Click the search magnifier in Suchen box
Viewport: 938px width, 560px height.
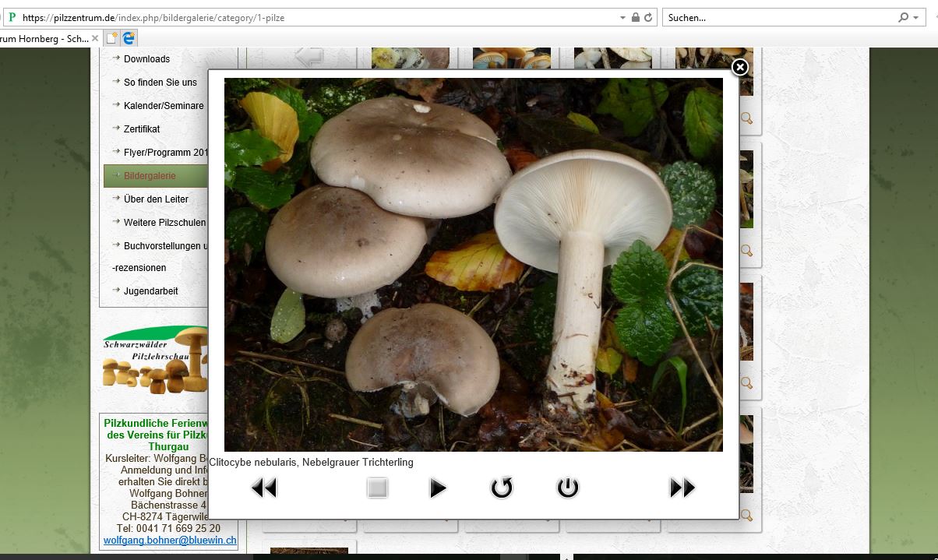[904, 17]
